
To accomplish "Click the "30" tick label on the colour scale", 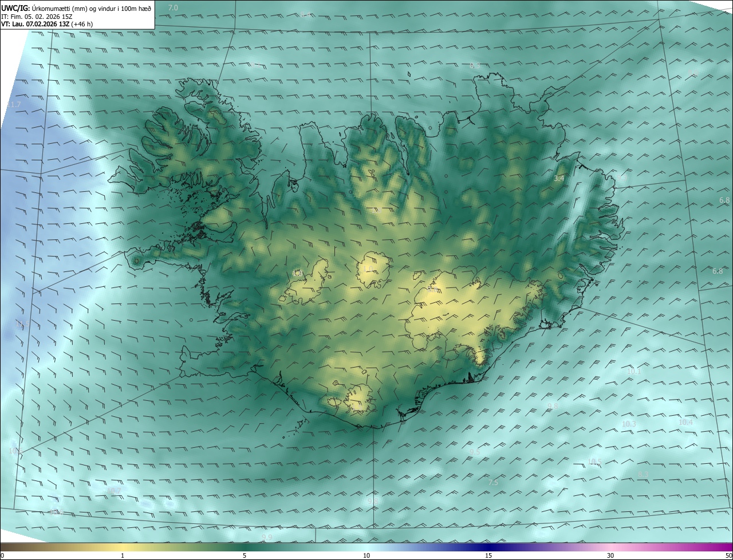I will [x=610, y=556].
